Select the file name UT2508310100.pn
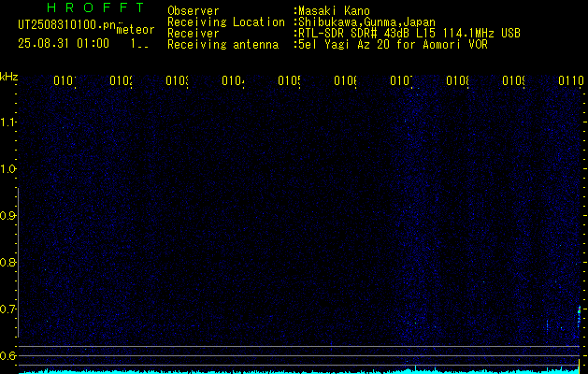Viewport: 588px width, 374px height. click(66, 25)
